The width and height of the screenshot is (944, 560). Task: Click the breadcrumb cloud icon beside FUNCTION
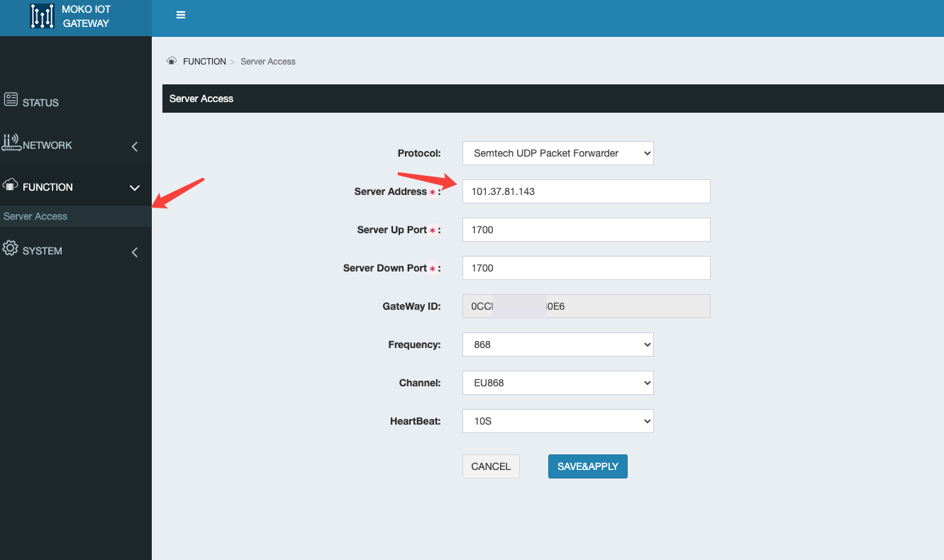[172, 61]
